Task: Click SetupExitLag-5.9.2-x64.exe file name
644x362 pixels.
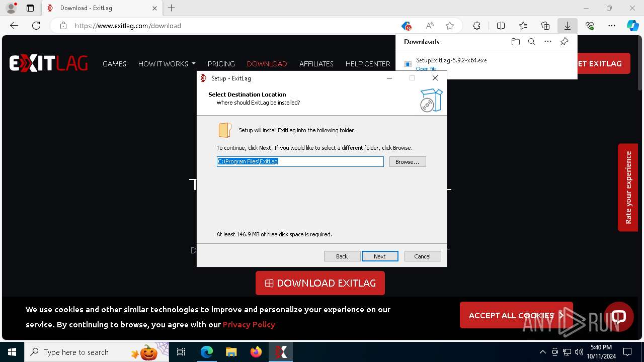Action: point(451,60)
